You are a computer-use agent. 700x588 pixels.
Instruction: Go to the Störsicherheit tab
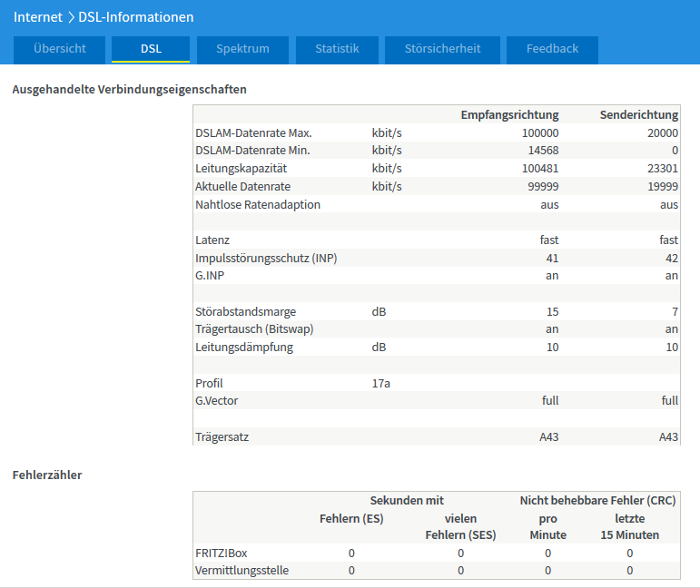(x=442, y=49)
